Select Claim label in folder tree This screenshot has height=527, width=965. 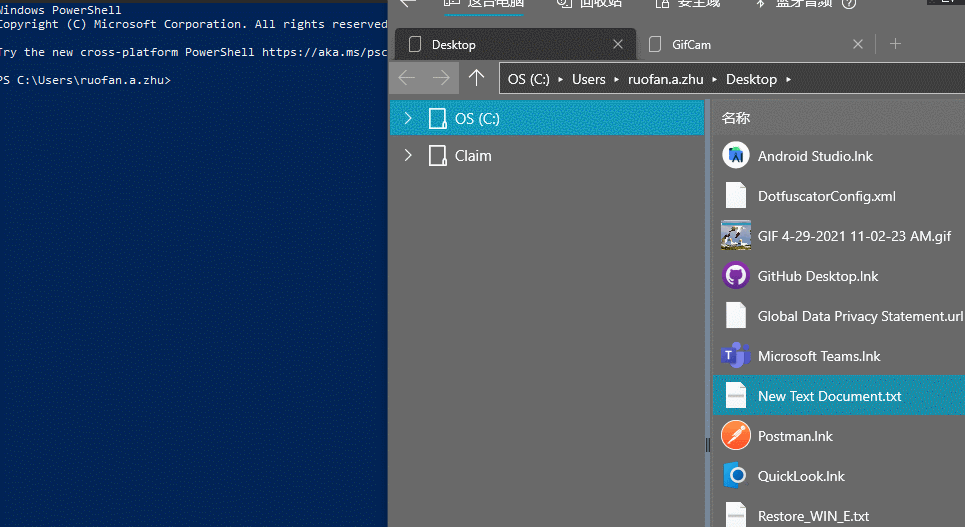(473, 156)
